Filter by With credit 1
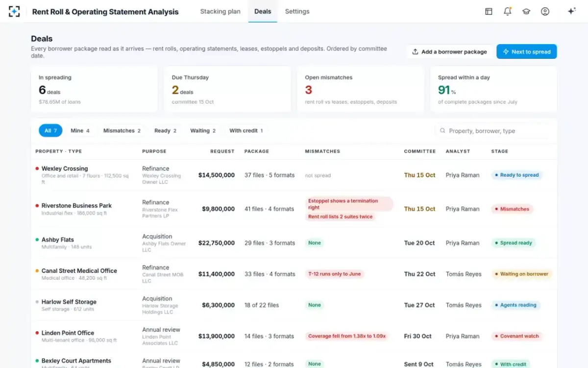This screenshot has width=588, height=368. 246,131
